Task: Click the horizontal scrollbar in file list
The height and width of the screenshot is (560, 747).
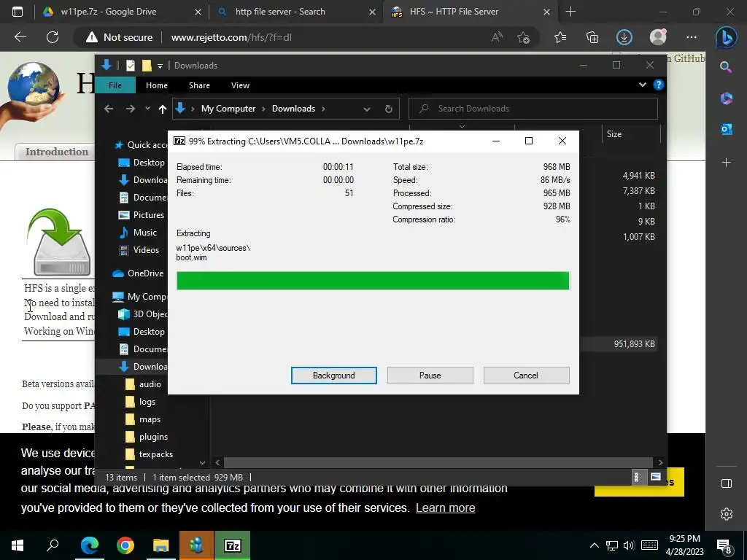Action: (438, 462)
